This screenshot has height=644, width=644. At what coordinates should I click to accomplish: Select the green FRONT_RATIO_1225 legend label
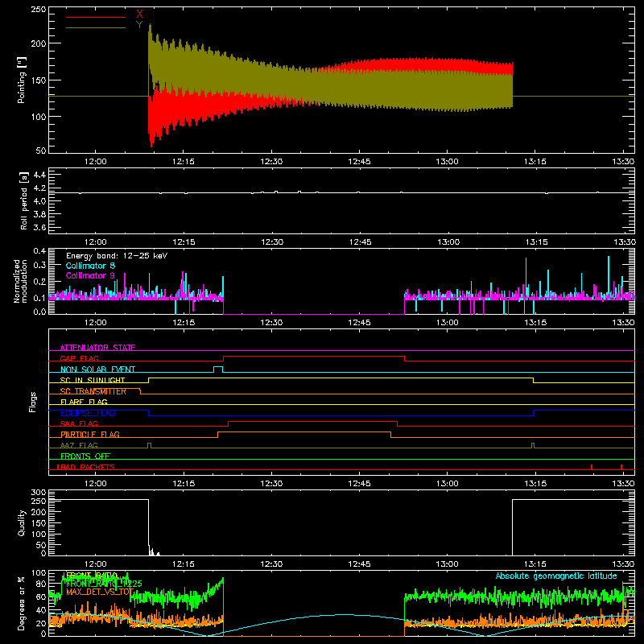(x=105, y=583)
